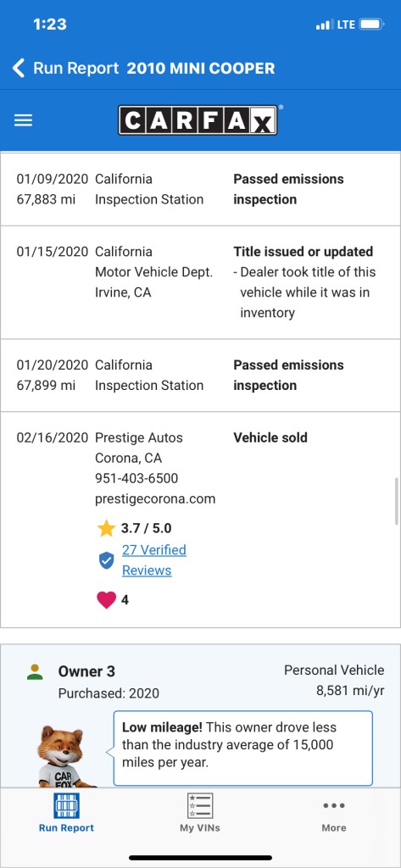Tap the prestigecorona.com website text
The width and height of the screenshot is (401, 868).
[155, 498]
